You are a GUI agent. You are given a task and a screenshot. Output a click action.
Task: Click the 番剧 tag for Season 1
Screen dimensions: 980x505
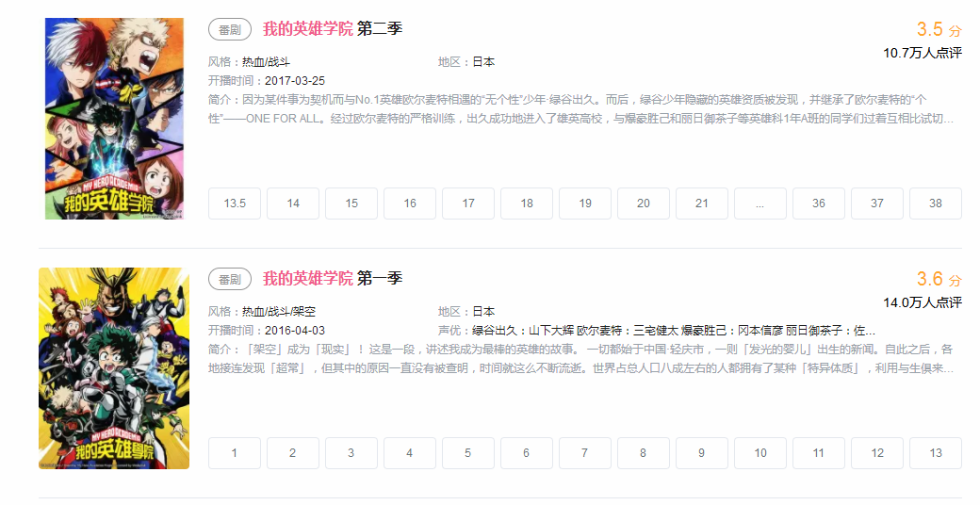pos(230,280)
